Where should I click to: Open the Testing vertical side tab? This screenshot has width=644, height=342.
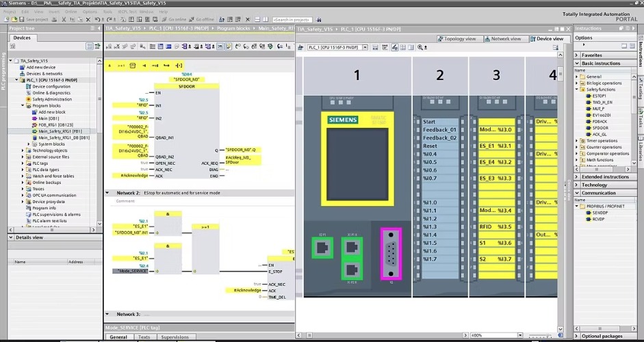[641, 89]
